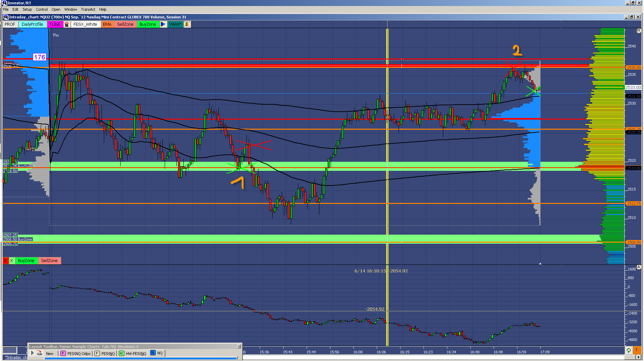The height and width of the screenshot is (361, 644).
Task: Toggle the TLINE toolbar button
Action: (55, 24)
